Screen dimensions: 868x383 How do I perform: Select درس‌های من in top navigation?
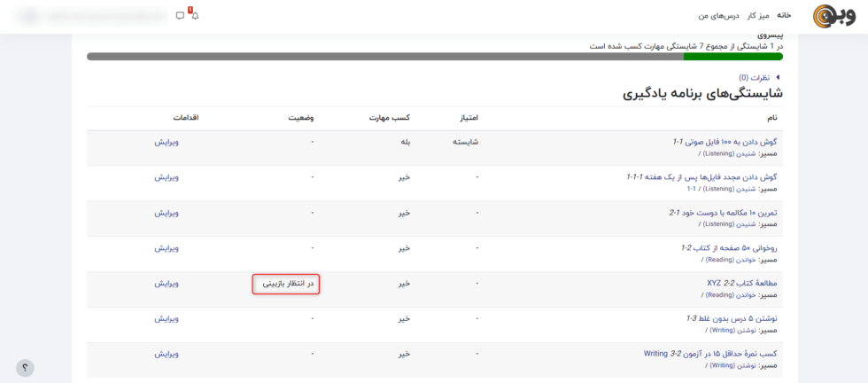718,15
